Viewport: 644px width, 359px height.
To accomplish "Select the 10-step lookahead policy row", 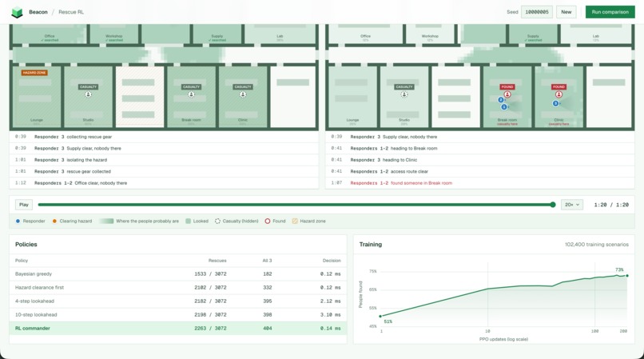I will click(178, 314).
